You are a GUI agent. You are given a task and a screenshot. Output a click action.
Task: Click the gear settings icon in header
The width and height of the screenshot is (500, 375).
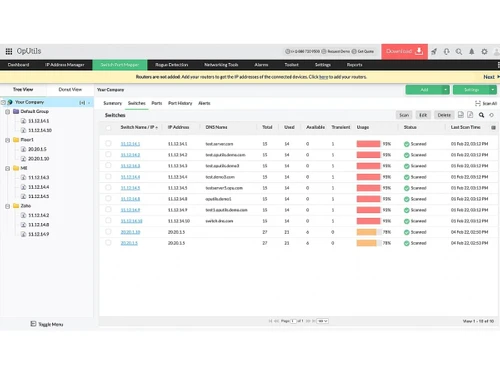click(484, 51)
